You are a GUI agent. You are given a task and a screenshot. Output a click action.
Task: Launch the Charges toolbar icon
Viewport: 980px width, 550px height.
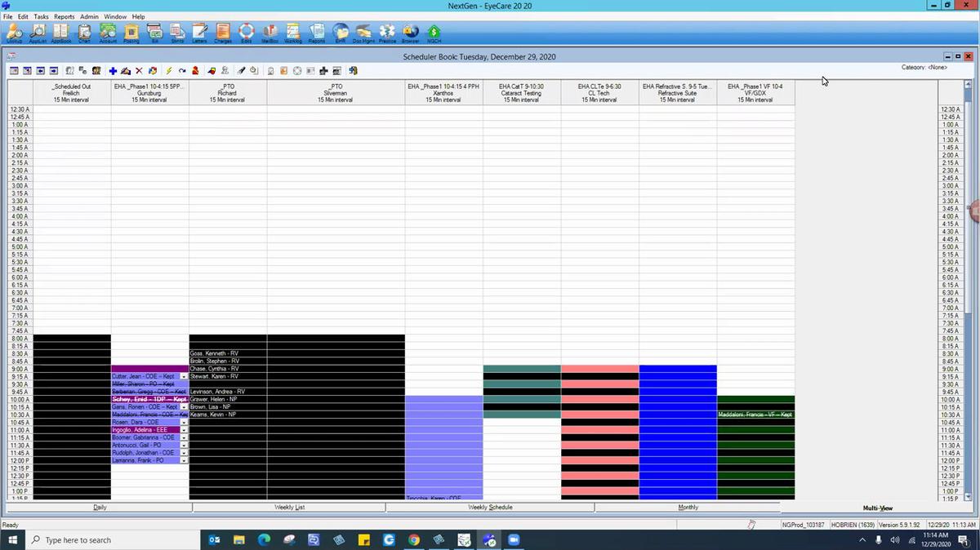tap(223, 33)
